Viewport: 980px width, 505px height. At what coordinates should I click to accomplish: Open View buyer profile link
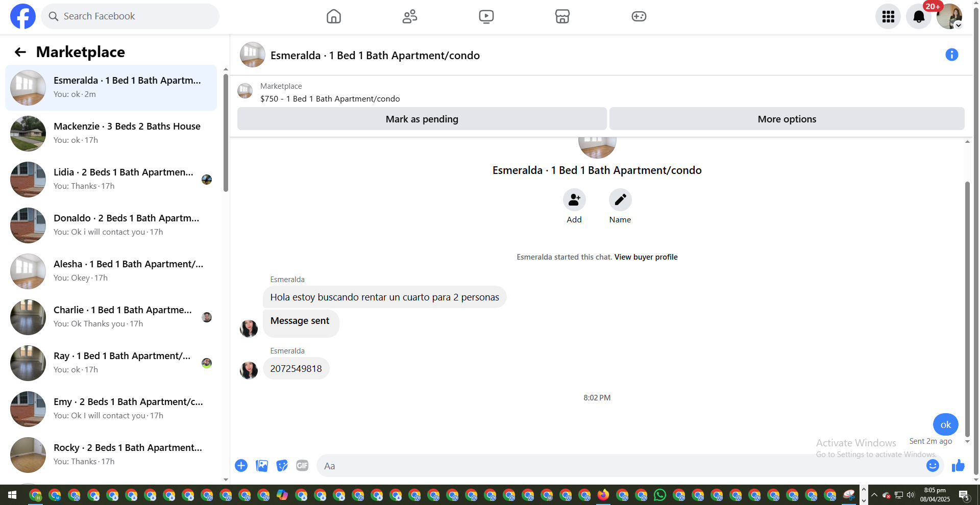pos(646,257)
